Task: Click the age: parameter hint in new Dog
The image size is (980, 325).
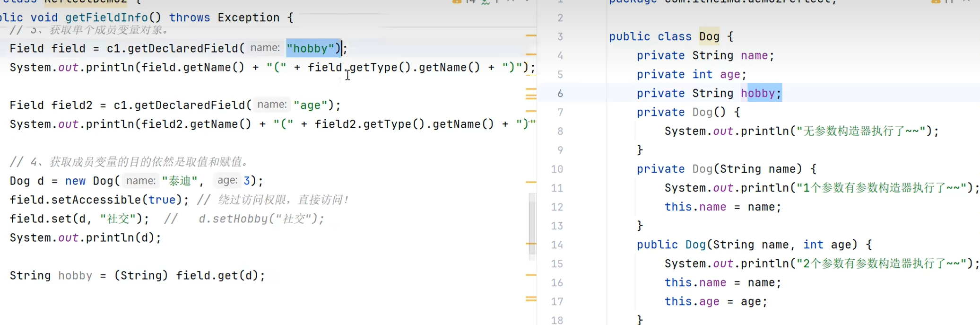Action: point(227,180)
